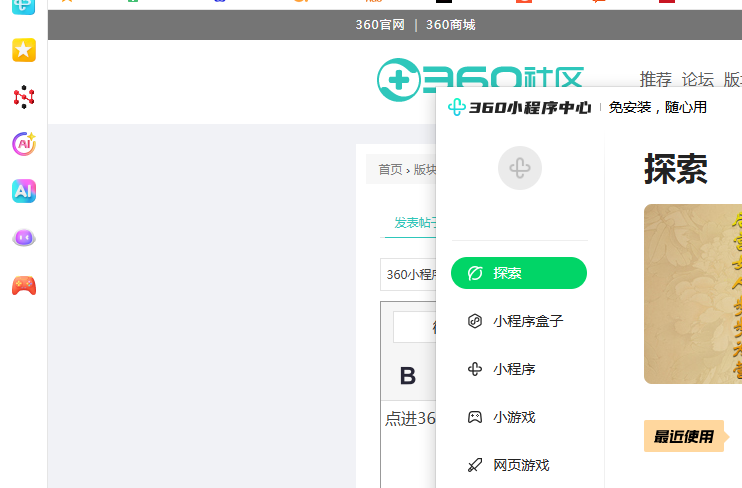Open 小游戏 menu item
This screenshot has height=488, width=742.
pos(519,417)
